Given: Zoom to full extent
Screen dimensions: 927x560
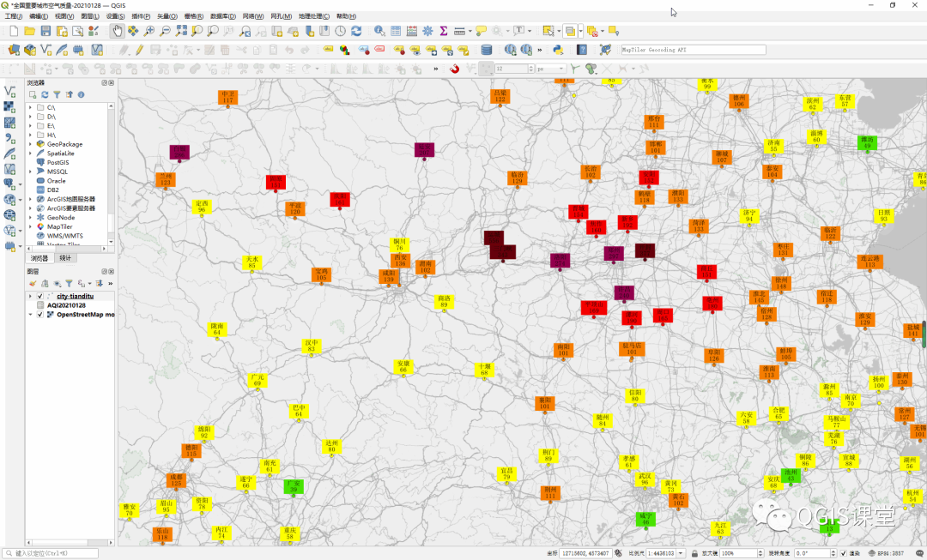Looking at the screenshot, I should tap(181, 32).
